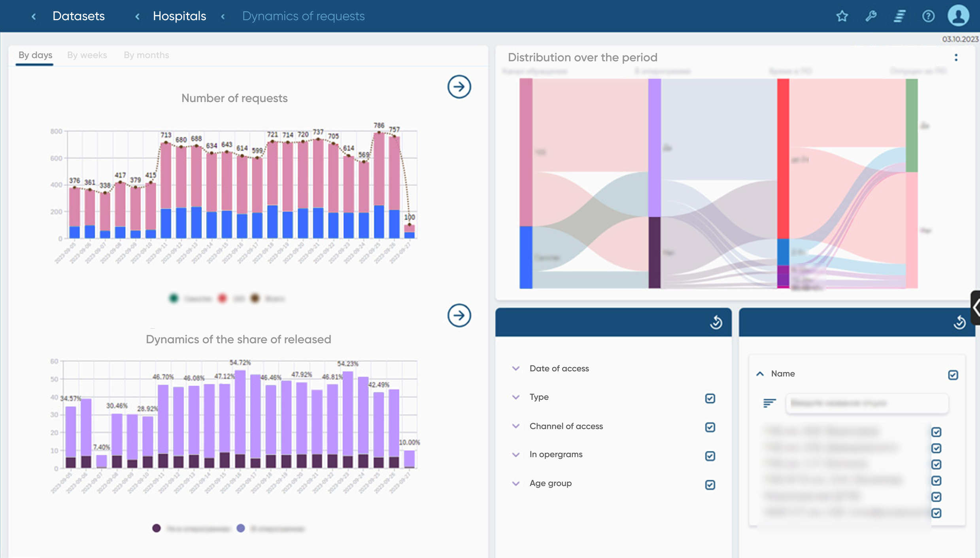980x558 pixels.
Task: Click arrow button beside Number of requests
Action: [459, 87]
